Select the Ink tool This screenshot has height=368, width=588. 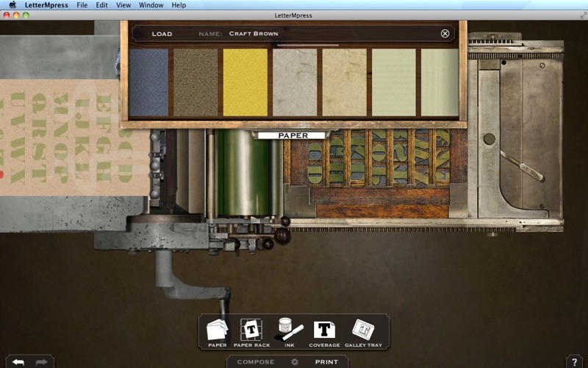click(288, 332)
